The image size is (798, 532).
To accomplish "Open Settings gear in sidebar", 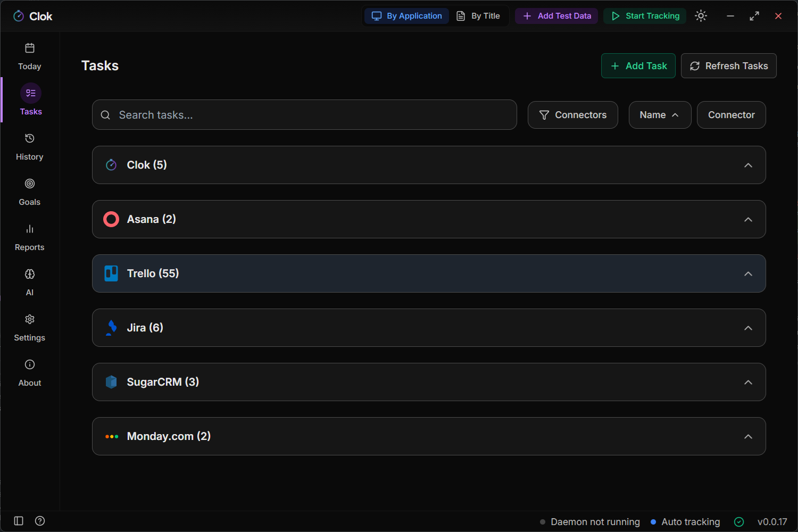I will click(x=30, y=319).
